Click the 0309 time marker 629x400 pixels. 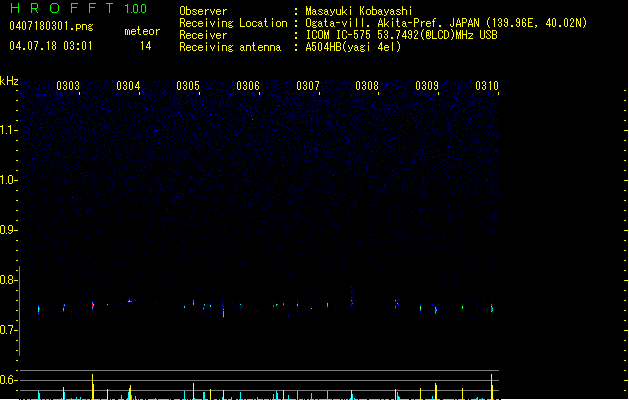tap(427, 86)
